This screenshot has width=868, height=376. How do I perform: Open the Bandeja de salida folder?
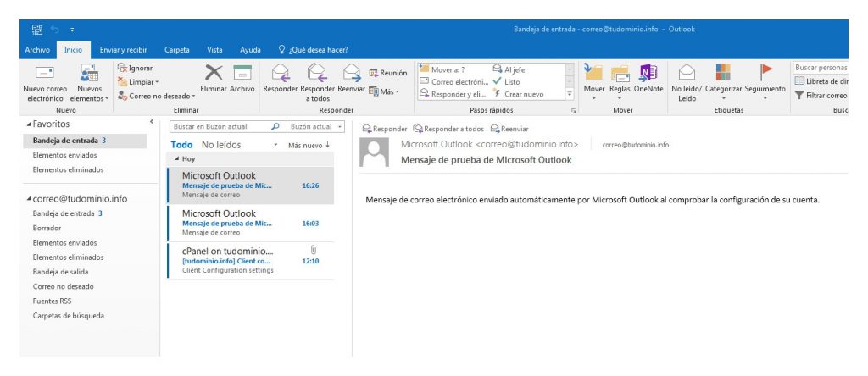pyautogui.click(x=60, y=272)
